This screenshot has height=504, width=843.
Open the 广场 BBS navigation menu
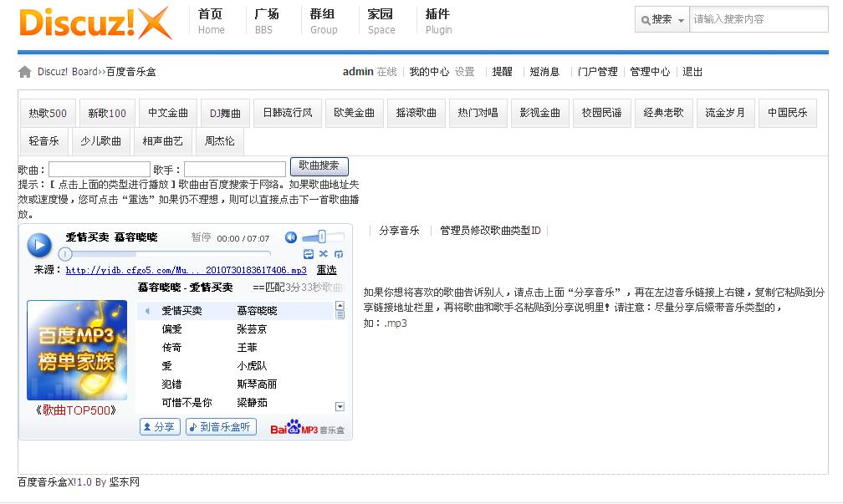point(266,21)
